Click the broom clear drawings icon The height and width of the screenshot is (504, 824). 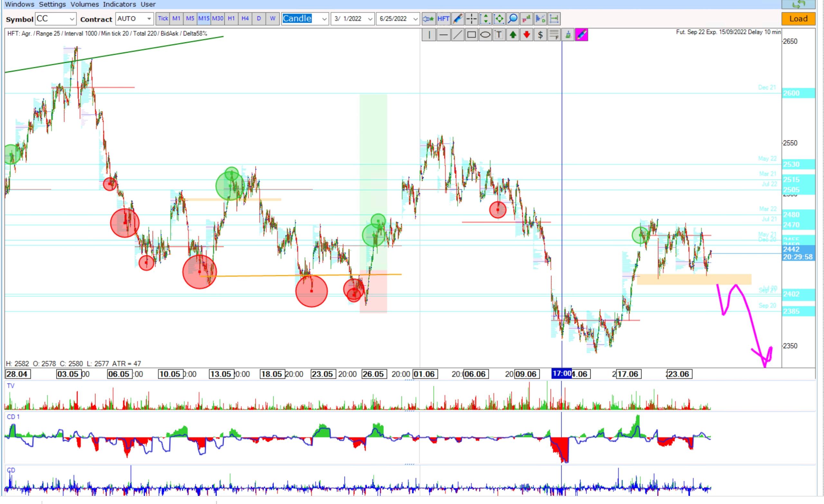(568, 35)
